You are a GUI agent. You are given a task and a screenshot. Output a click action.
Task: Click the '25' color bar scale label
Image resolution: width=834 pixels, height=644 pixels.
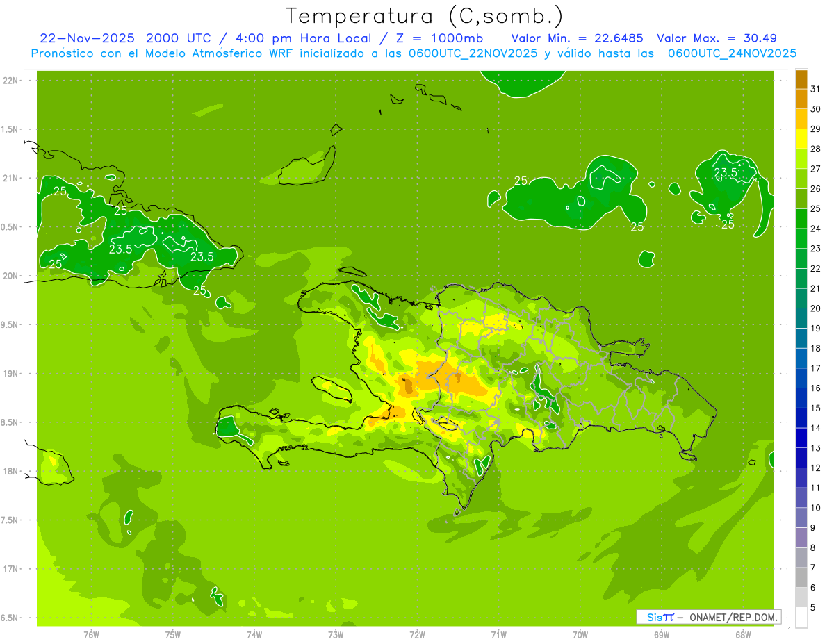click(x=815, y=208)
